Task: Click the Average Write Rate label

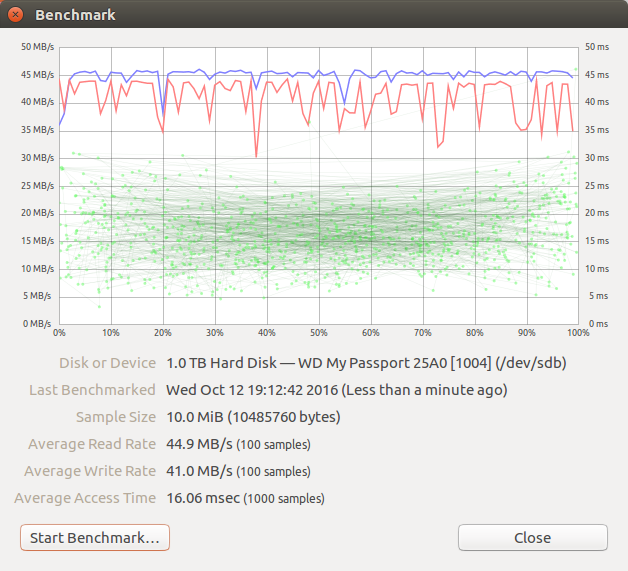Action: (x=90, y=471)
